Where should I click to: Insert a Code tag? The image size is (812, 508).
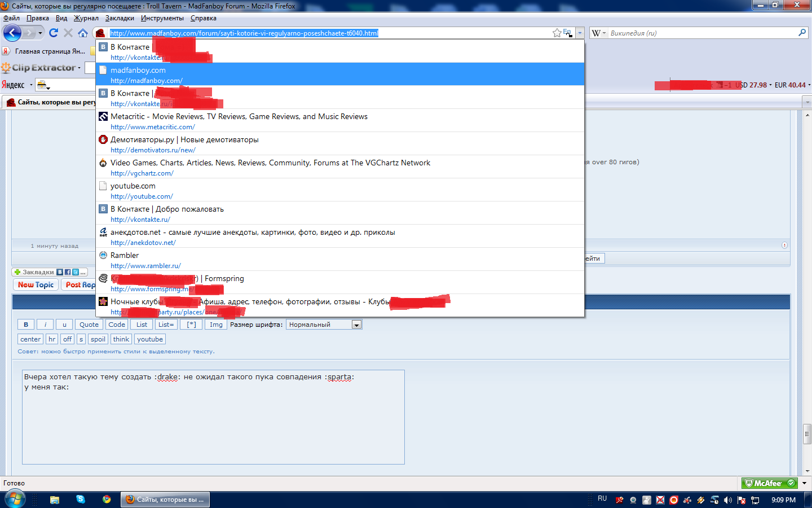[117, 325]
